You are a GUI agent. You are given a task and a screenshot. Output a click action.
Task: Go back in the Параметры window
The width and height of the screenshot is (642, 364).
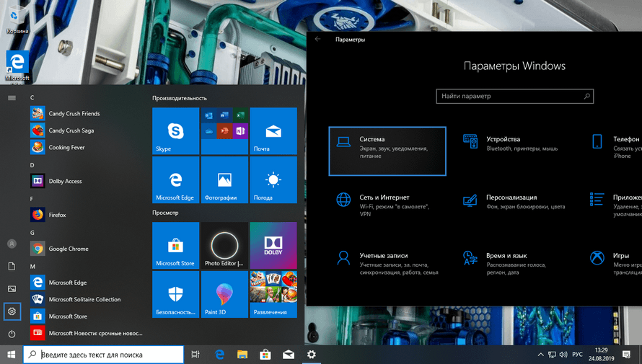317,39
